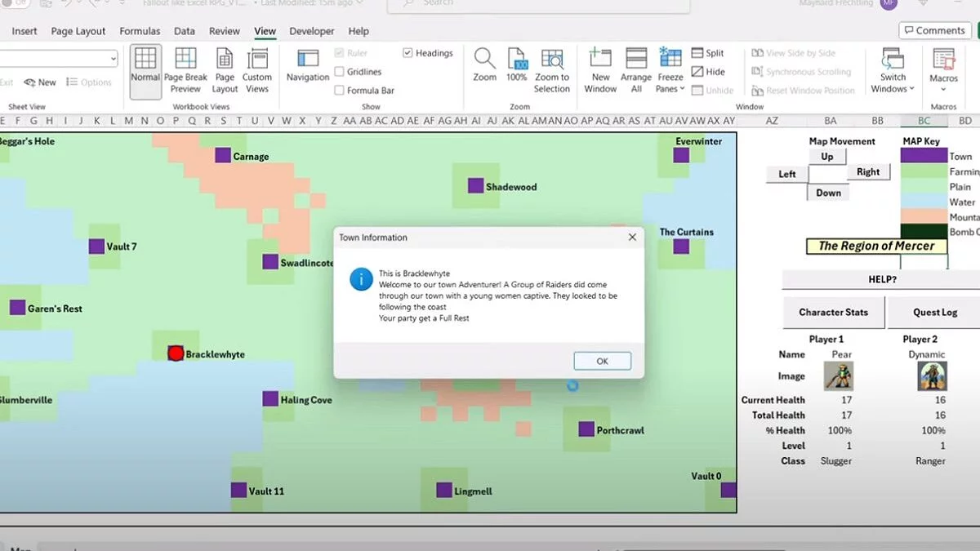The width and height of the screenshot is (980, 551).
Task: Click the Porthcrawl town marker on map
Action: 586,429
